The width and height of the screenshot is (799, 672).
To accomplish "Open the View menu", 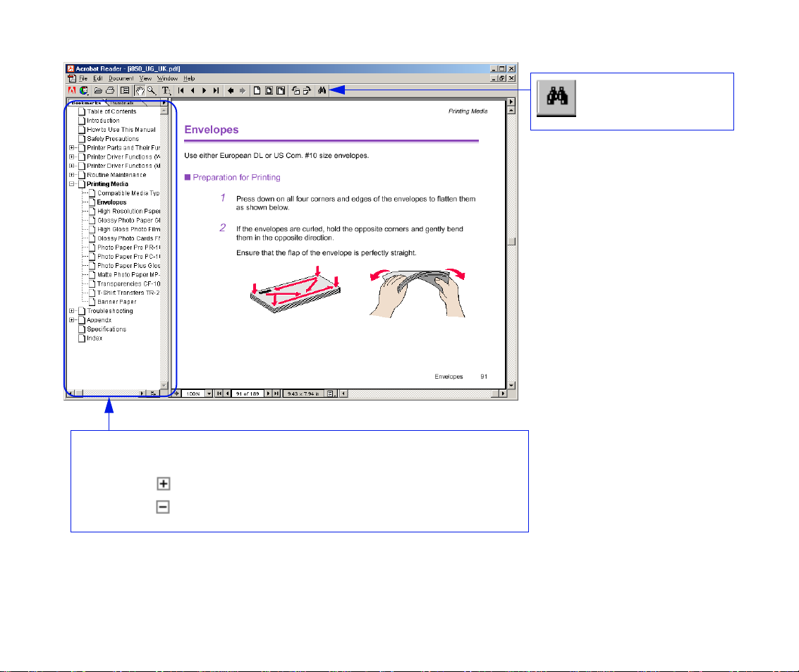I will [x=146, y=78].
